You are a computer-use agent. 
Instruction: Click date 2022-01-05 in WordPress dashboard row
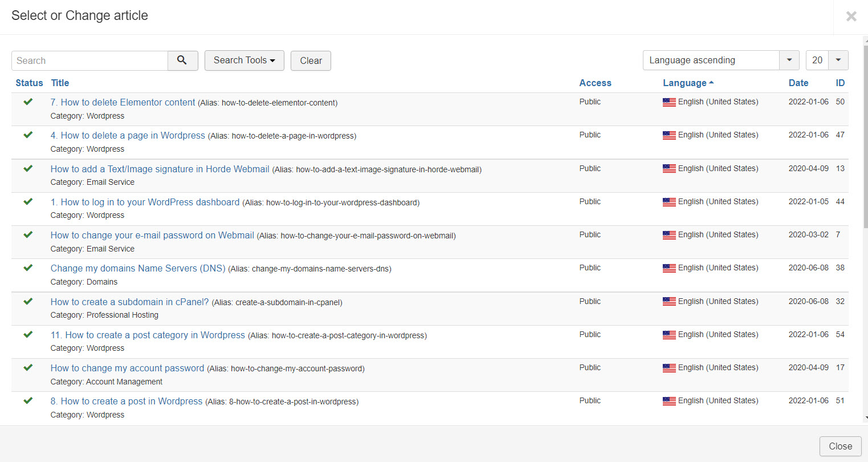pyautogui.click(x=808, y=201)
